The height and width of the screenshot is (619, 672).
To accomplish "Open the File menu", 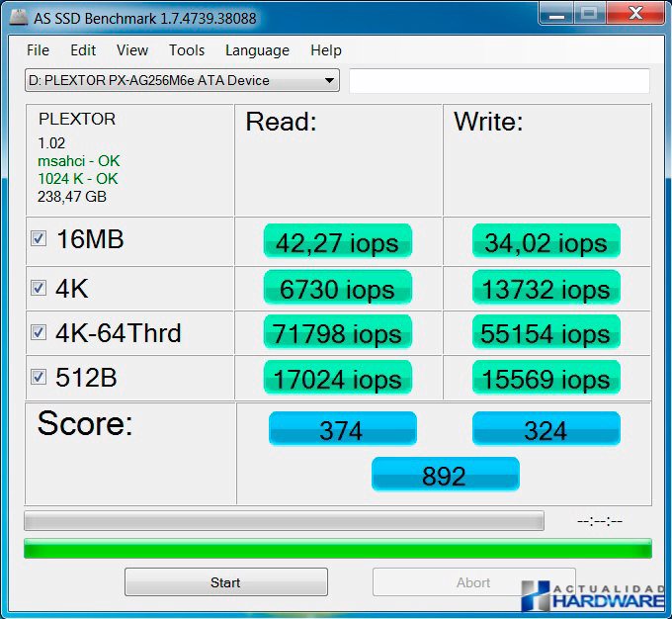I will 38,50.
